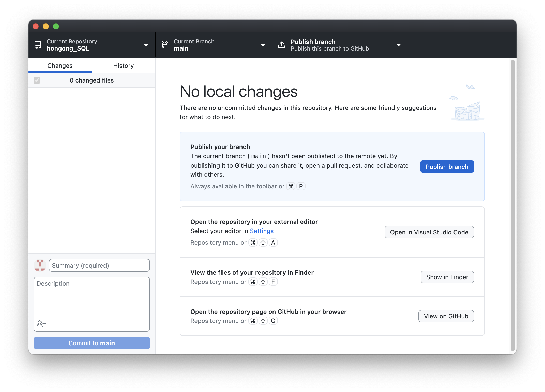
Task: Open the Settings link
Action: tap(262, 231)
